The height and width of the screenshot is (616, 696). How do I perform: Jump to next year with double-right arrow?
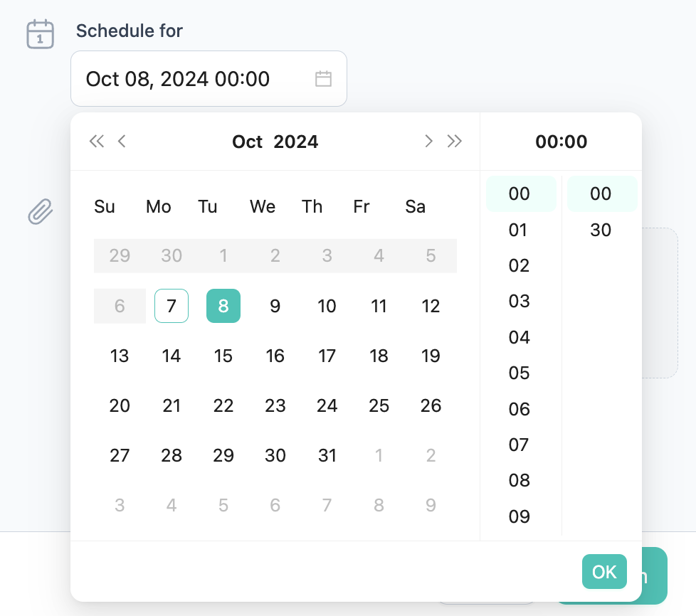coord(454,142)
